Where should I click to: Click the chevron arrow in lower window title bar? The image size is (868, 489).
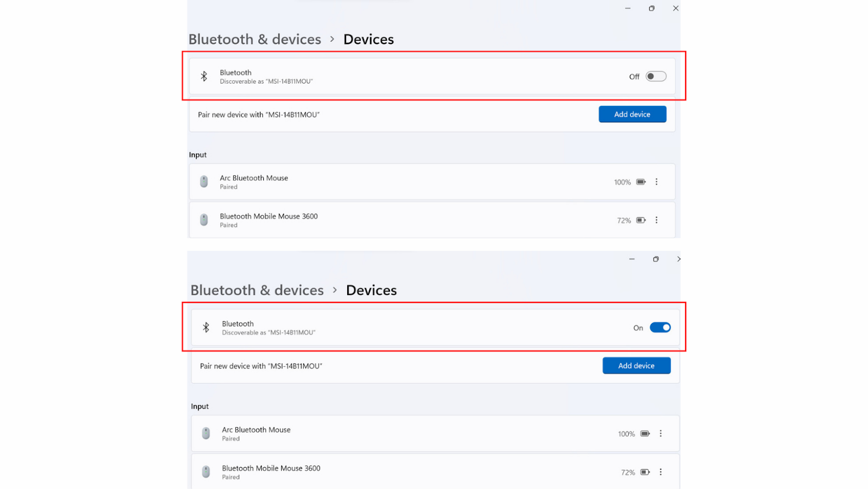[x=679, y=259]
